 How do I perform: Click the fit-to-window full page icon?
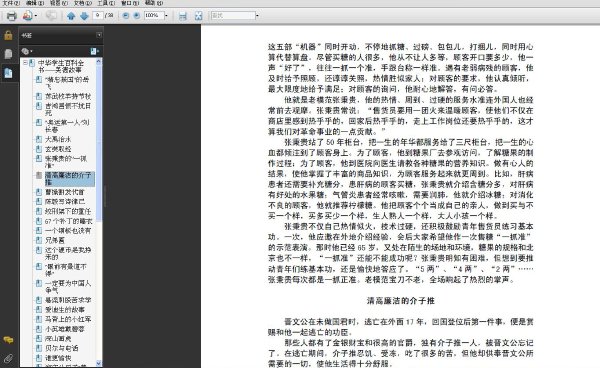pos(198,16)
